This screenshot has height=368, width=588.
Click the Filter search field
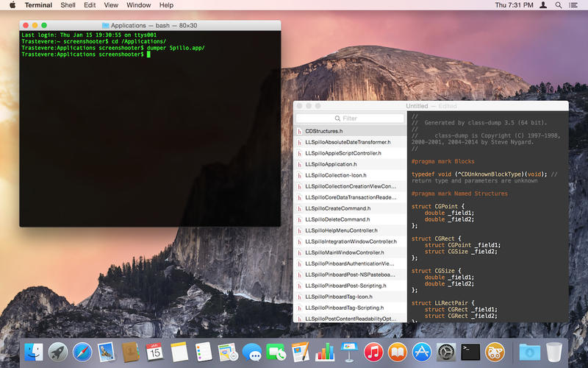pos(350,118)
